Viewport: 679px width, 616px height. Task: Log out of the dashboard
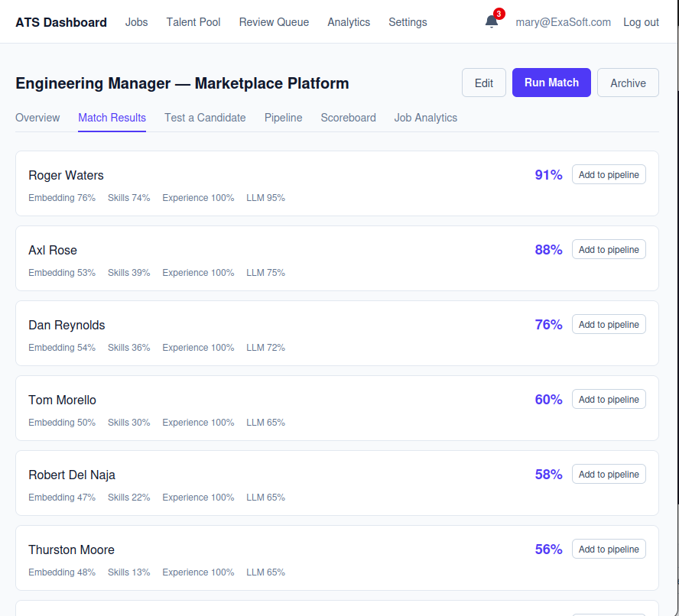(641, 22)
